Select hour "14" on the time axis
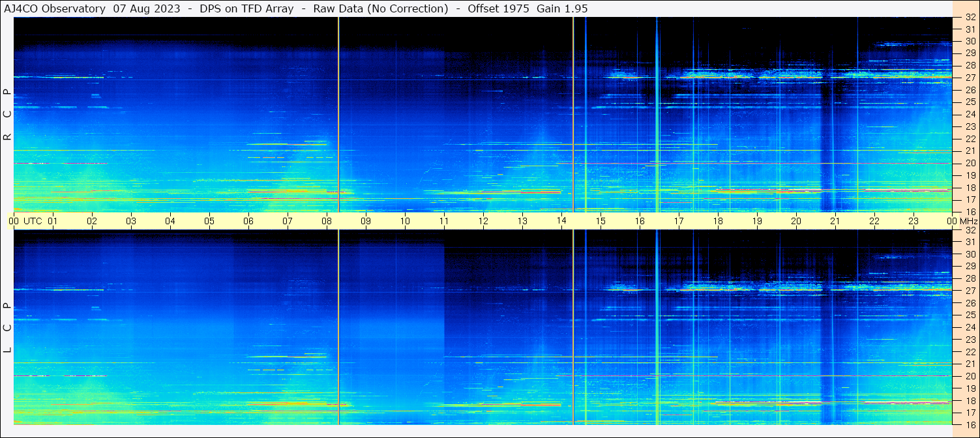This screenshot has height=438, width=980. tap(561, 221)
